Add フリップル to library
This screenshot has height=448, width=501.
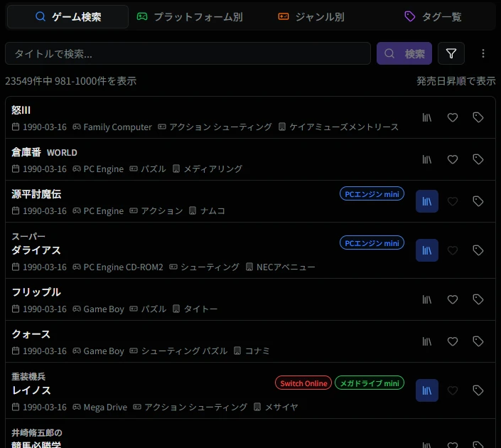[x=427, y=299]
